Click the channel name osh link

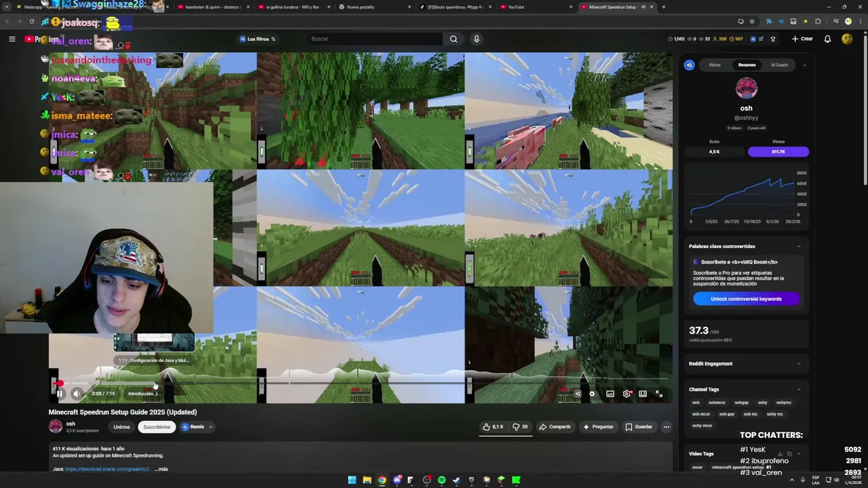pyautogui.click(x=71, y=424)
